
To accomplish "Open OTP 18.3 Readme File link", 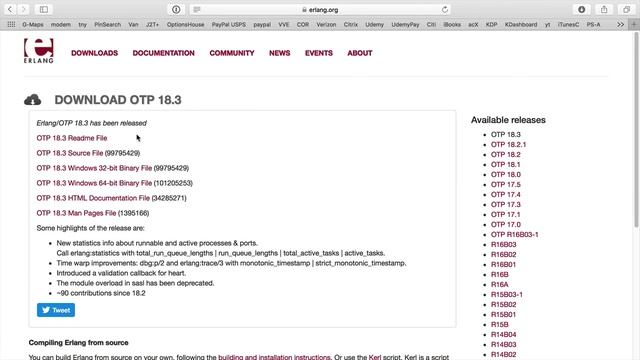I will click(72, 138).
